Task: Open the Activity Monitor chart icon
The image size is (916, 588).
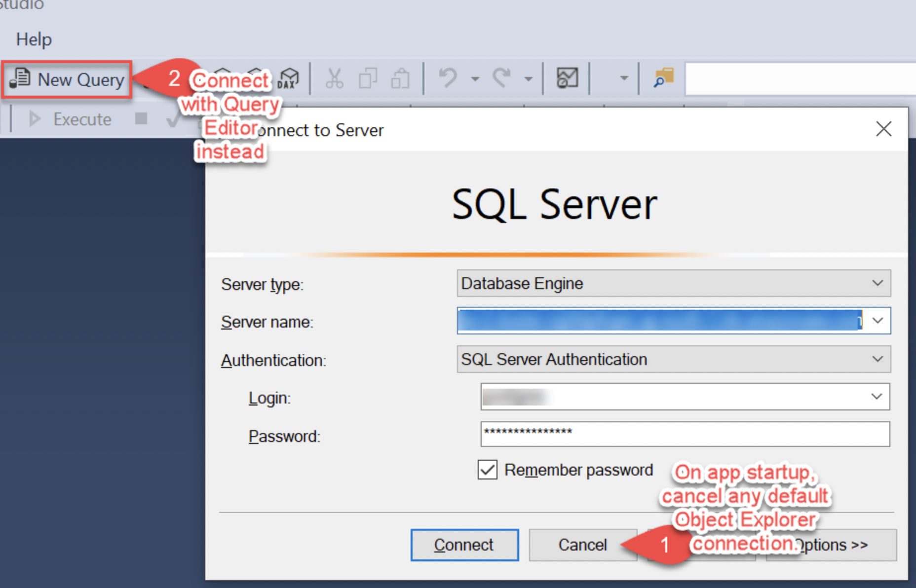Action: (567, 78)
